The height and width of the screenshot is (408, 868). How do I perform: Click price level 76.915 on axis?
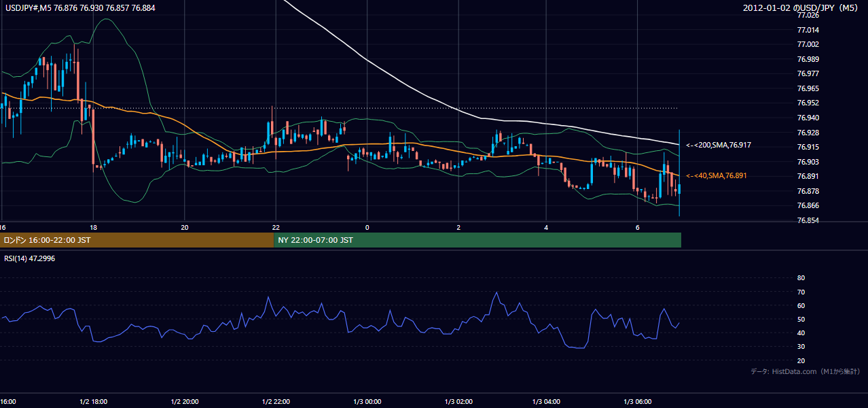tap(808, 147)
